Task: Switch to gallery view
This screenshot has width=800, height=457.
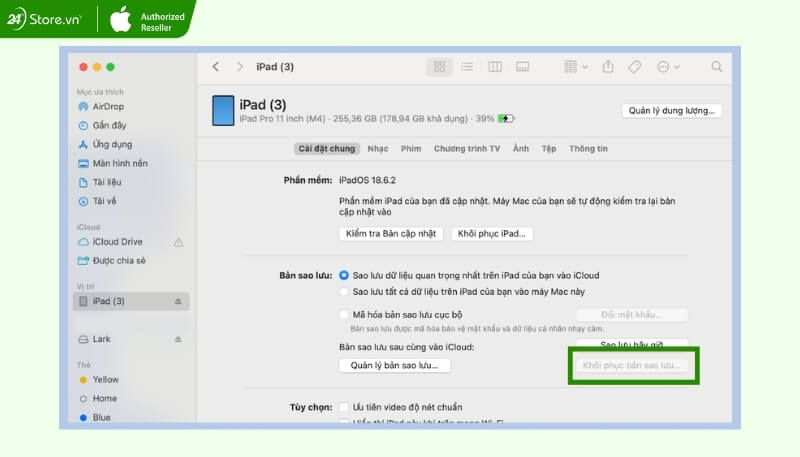Action: pos(522,67)
